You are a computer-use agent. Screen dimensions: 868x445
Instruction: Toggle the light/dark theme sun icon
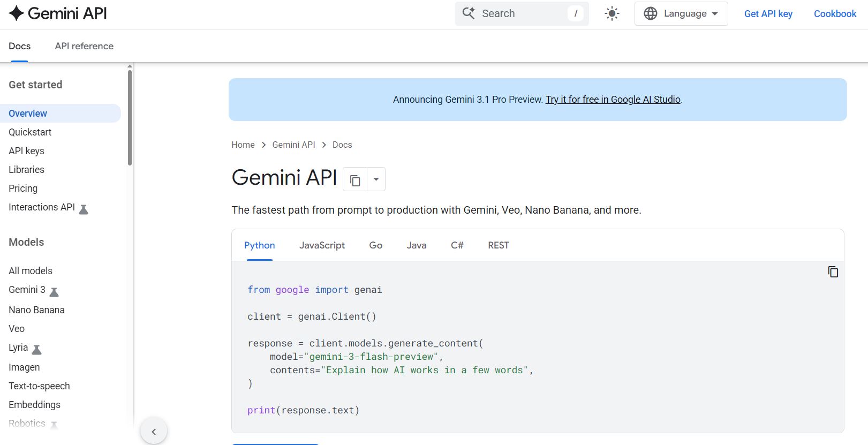(x=612, y=13)
